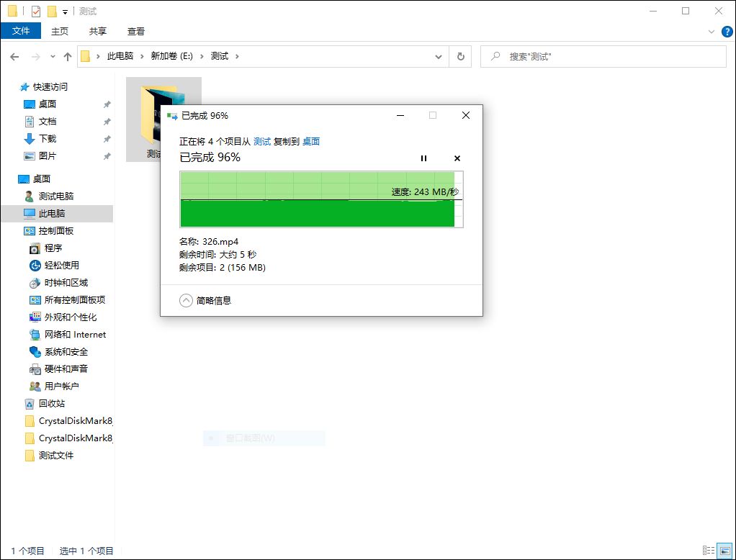736x560 pixels.
Task: Click new folder icon in title bar toolbar
Action: 52,12
